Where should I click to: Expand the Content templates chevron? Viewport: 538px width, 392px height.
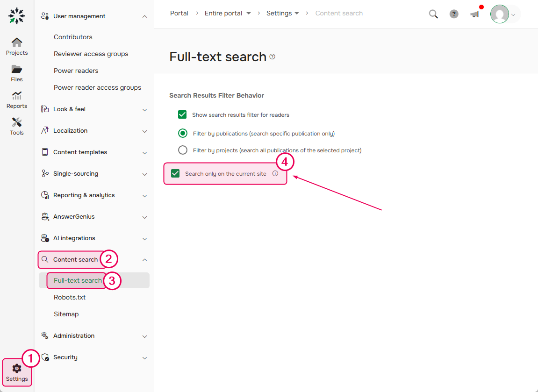[x=144, y=153]
